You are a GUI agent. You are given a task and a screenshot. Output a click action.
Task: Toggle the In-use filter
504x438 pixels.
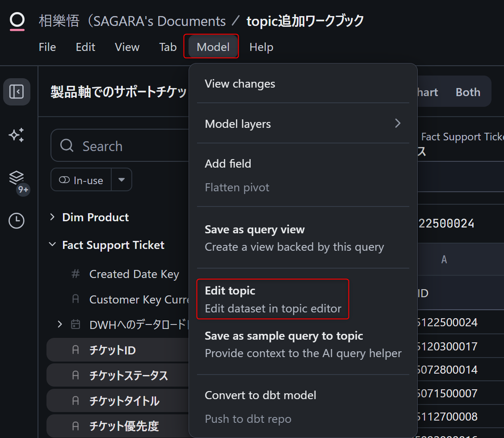tap(81, 180)
